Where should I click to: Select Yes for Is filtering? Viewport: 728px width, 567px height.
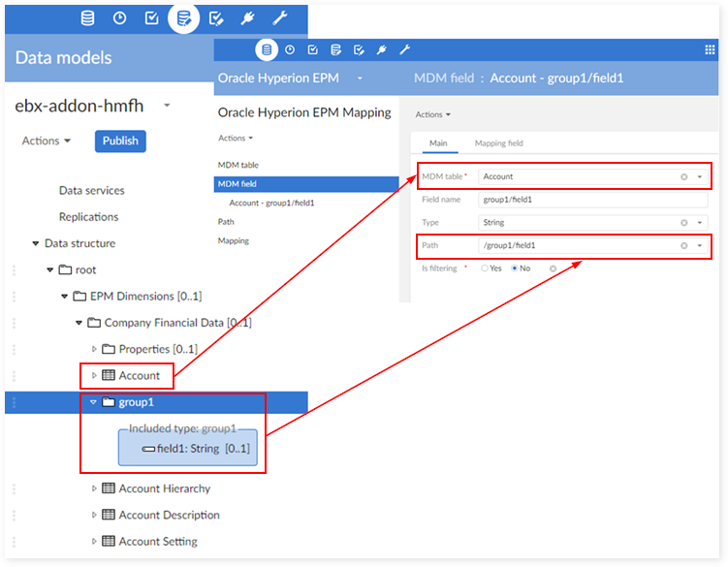point(485,268)
